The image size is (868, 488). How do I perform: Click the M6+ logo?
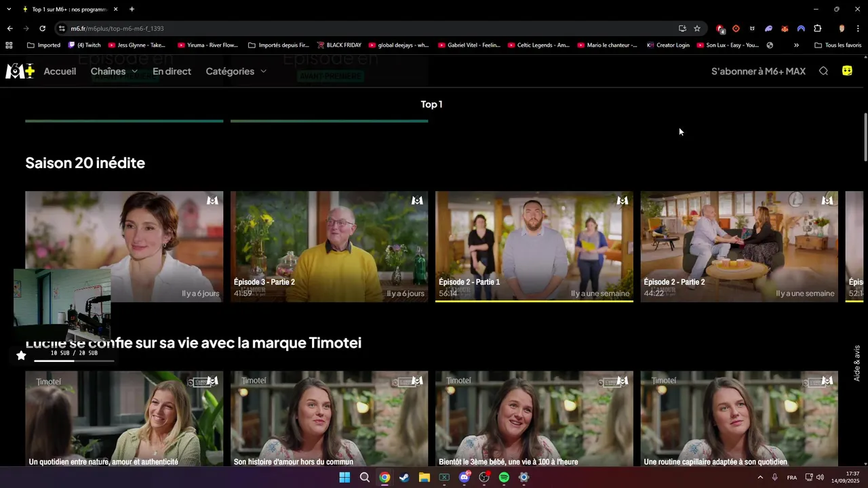point(20,71)
